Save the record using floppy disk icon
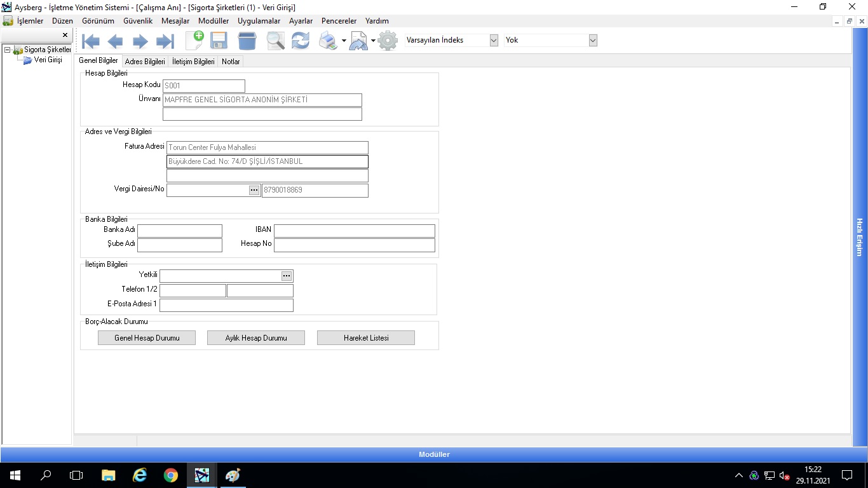The height and width of the screenshot is (488, 868). tap(219, 41)
